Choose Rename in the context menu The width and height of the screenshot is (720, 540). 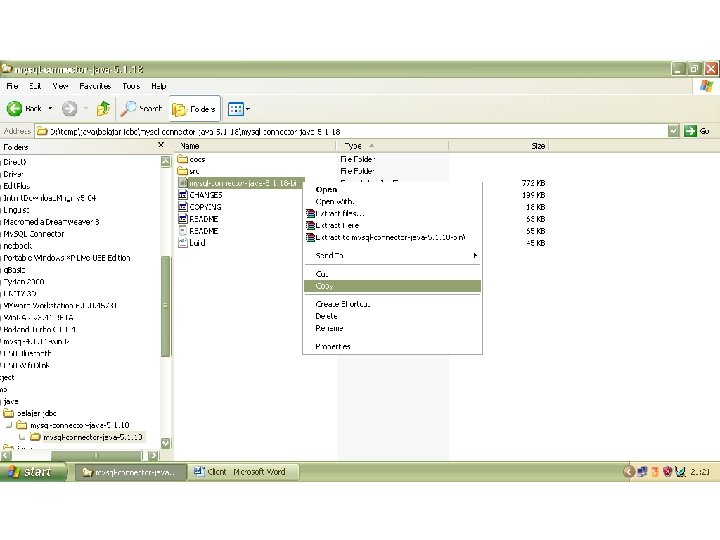point(392,328)
